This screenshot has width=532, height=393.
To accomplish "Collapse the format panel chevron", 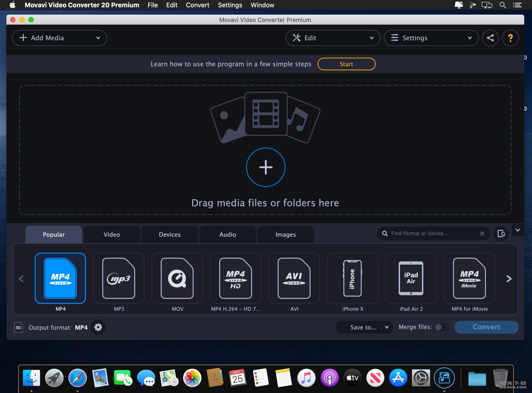I will pos(518,230).
